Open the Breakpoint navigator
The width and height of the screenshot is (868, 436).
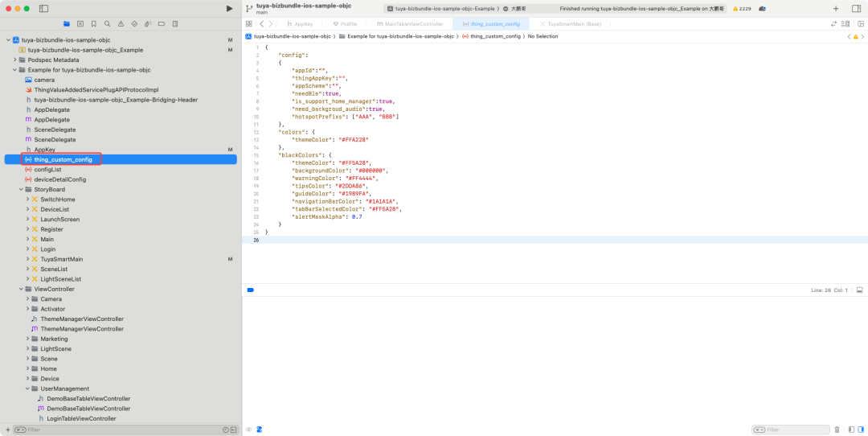pos(162,24)
